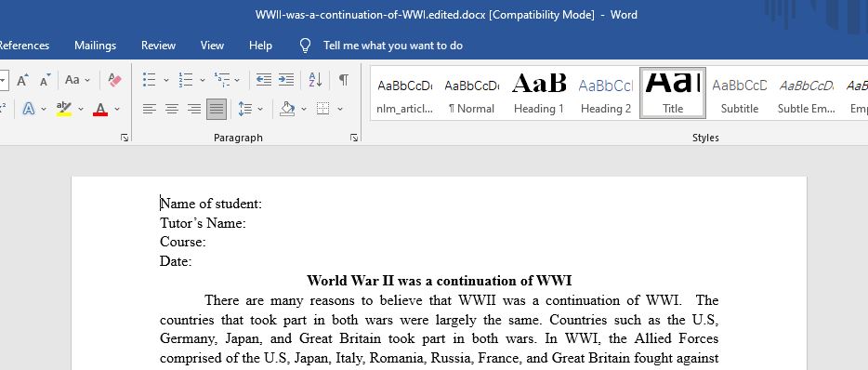Apply a multilevel list

[222, 80]
